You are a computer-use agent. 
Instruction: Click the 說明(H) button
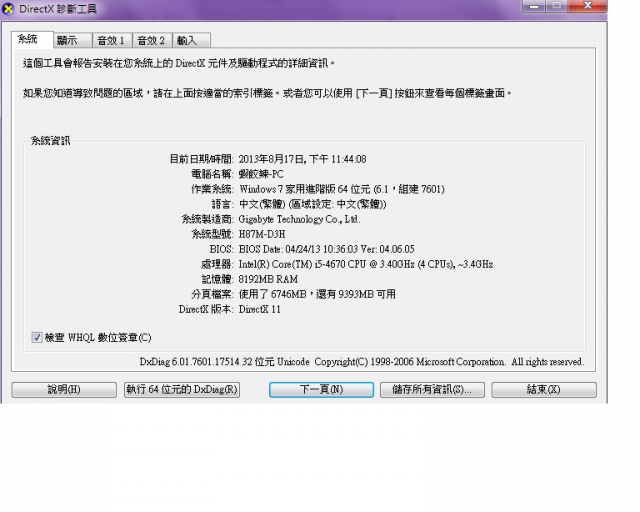pyautogui.click(x=64, y=390)
